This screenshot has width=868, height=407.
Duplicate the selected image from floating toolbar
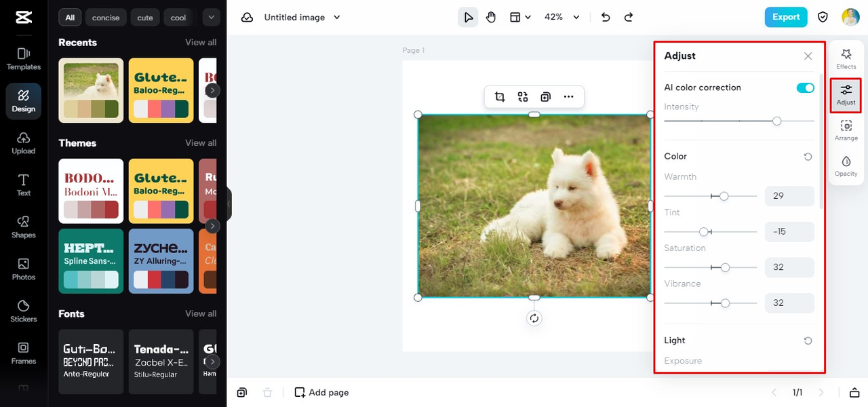(545, 97)
